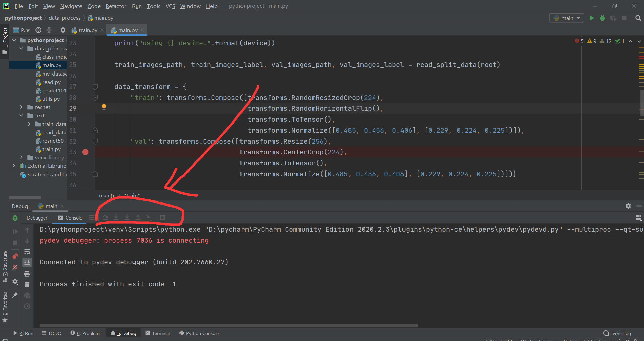Viewport: 644px width, 341px height.
Task: Start debugging with the green bug icon
Action: pos(602,18)
